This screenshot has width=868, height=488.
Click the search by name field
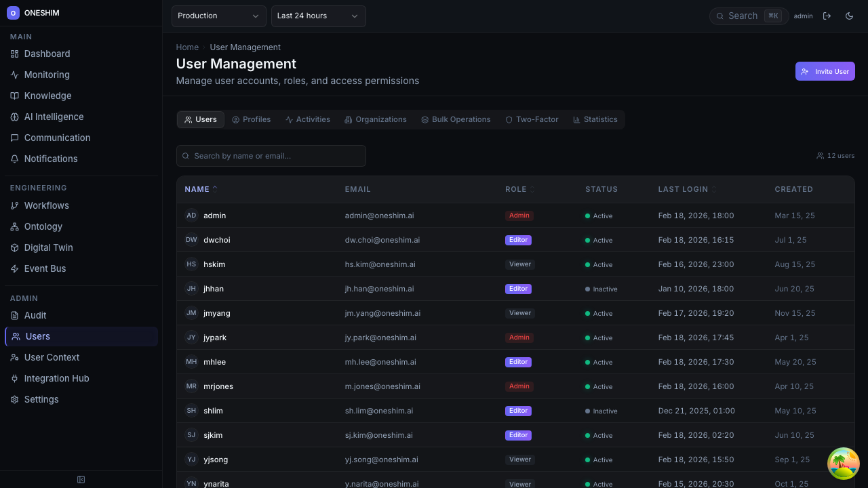coord(271,156)
